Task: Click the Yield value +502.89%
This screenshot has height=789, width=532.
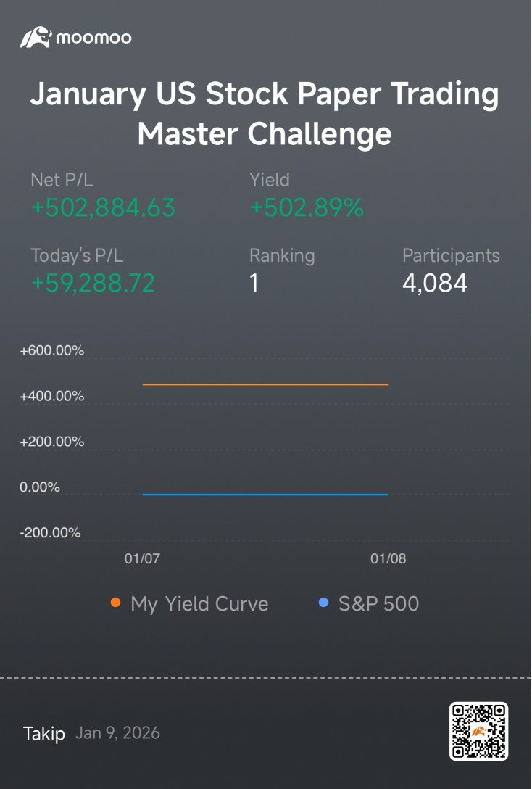Action: [x=307, y=207]
